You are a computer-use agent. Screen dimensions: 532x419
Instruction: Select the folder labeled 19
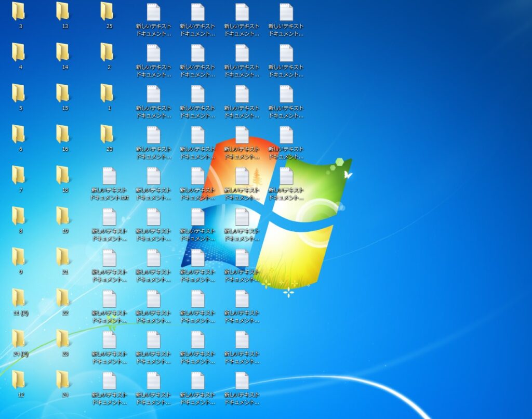(63, 216)
